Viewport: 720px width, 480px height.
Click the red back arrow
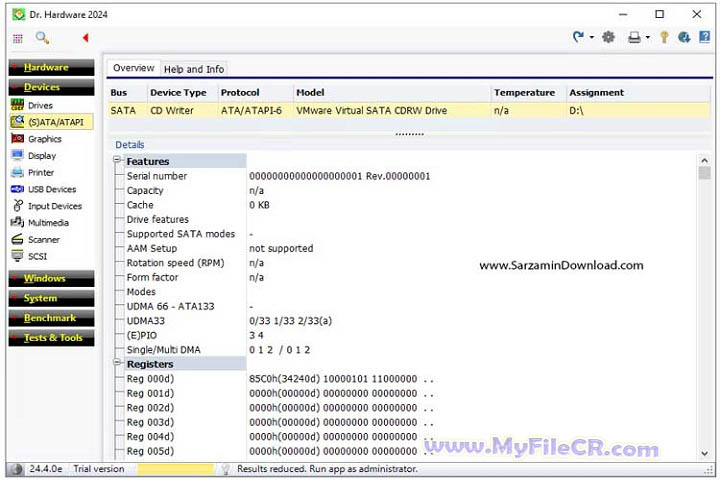[x=85, y=38]
